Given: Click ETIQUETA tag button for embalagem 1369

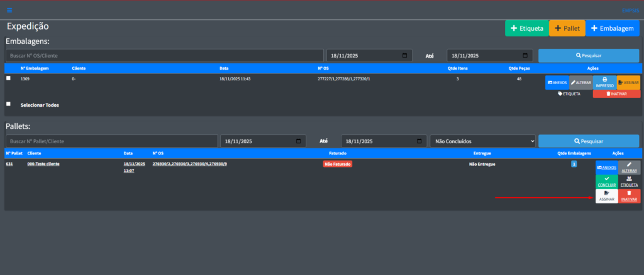Looking at the screenshot, I should tap(569, 94).
